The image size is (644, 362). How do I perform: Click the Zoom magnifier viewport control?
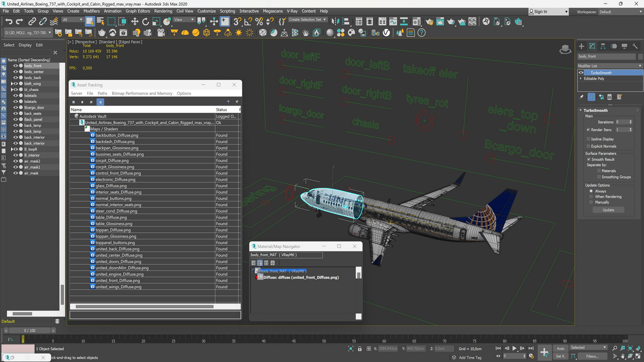615,348
